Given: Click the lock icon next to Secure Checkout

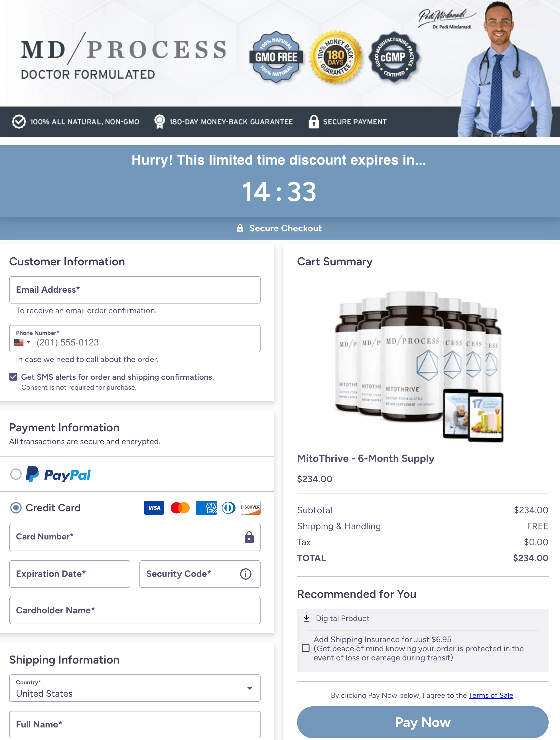Looking at the screenshot, I should 240,228.
